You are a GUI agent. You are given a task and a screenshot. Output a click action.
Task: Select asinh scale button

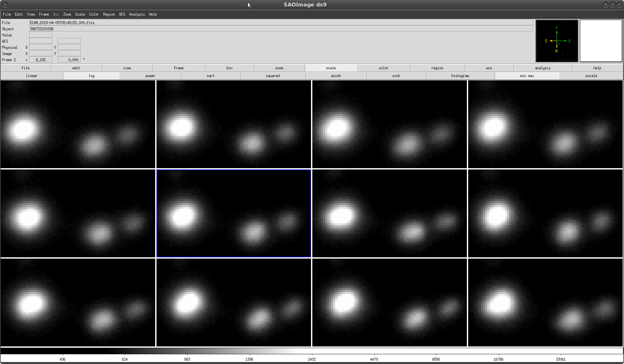coord(336,76)
